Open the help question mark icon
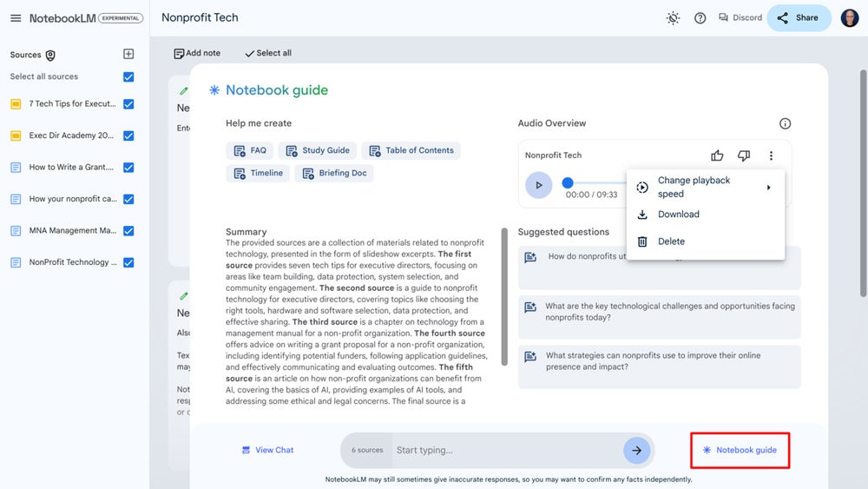This screenshot has height=489, width=868. (x=700, y=17)
